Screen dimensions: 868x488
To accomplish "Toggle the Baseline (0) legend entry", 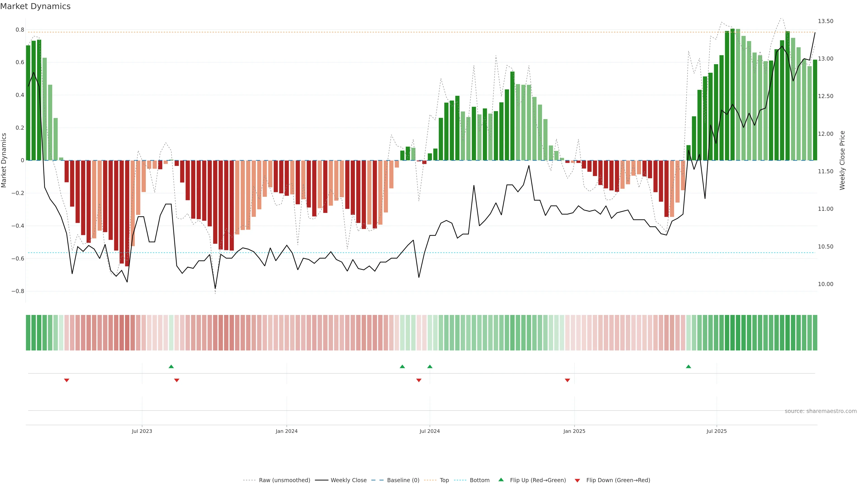I will tap(403, 480).
